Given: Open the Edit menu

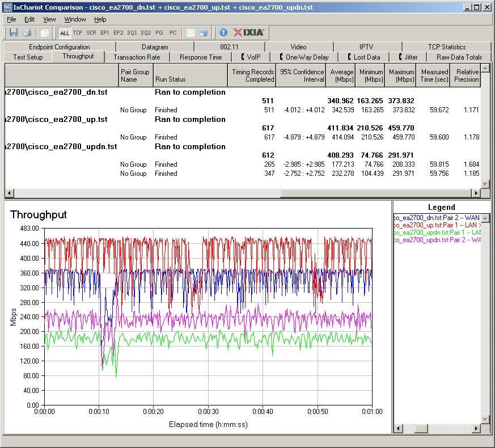Looking at the screenshot, I should pyautogui.click(x=29, y=19).
